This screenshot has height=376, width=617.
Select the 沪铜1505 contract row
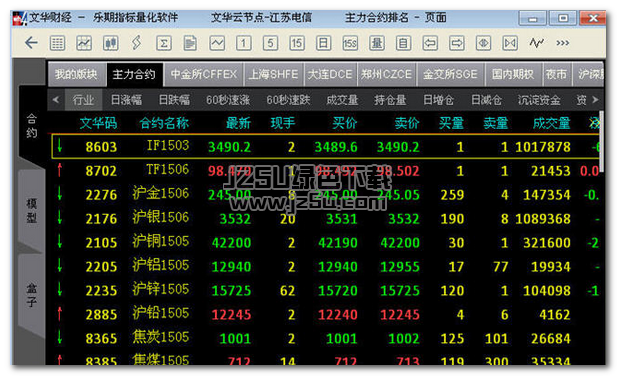coord(325,242)
